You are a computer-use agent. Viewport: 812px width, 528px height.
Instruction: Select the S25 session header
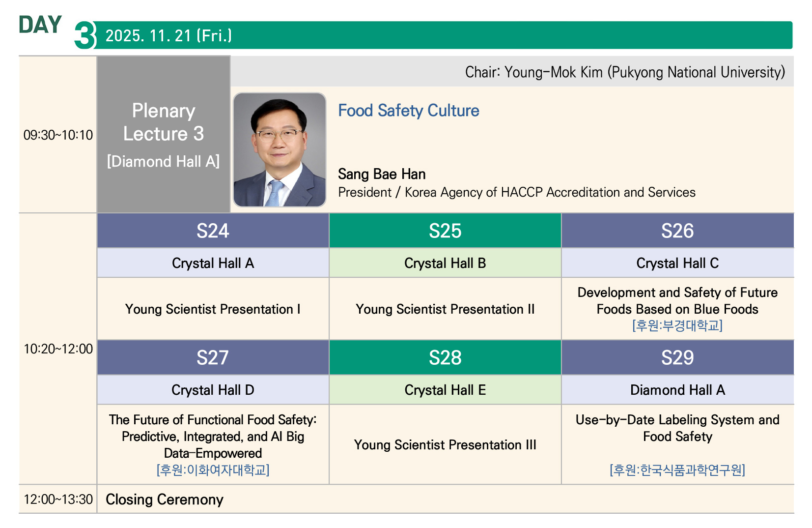(x=445, y=231)
